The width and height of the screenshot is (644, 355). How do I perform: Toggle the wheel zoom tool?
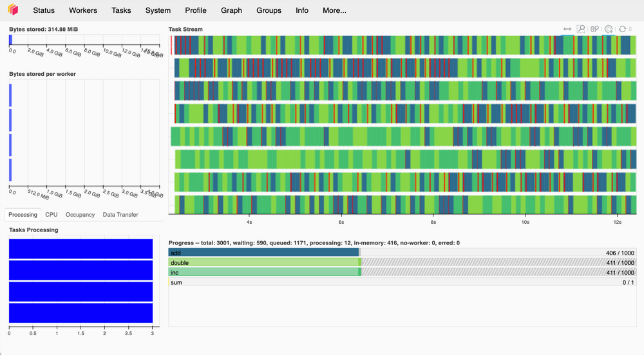tap(594, 29)
